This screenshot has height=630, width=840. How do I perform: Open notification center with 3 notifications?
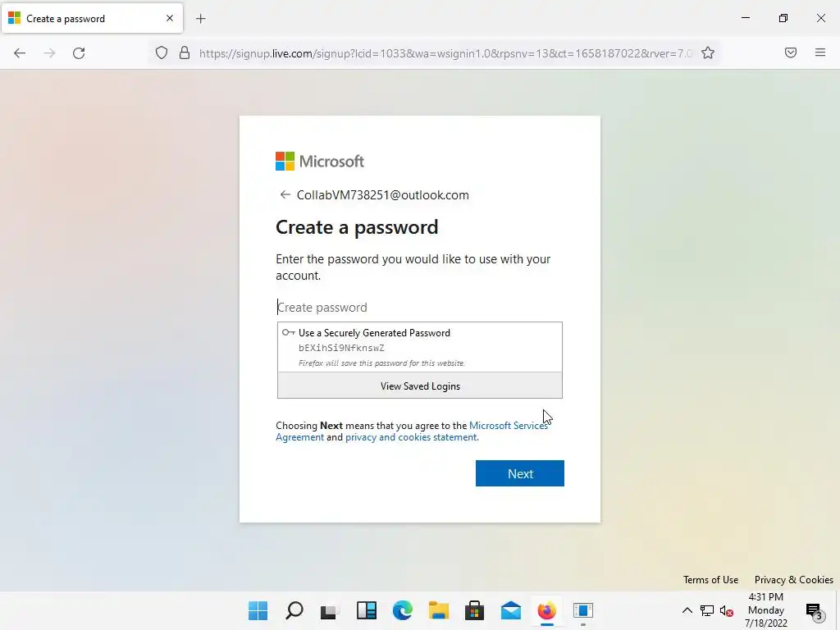point(815,610)
